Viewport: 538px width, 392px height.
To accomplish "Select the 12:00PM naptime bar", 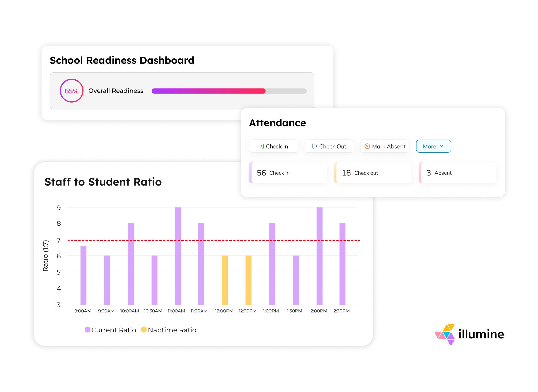I will click(225, 280).
